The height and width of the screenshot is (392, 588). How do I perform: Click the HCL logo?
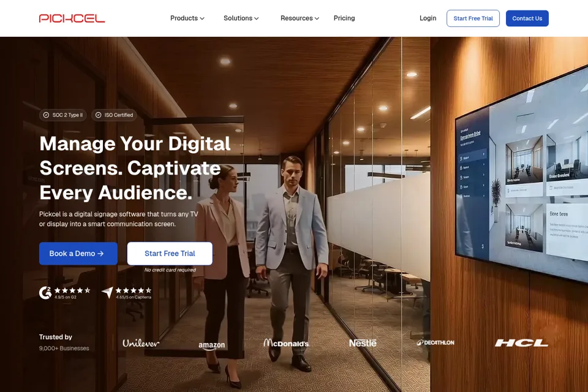click(522, 343)
